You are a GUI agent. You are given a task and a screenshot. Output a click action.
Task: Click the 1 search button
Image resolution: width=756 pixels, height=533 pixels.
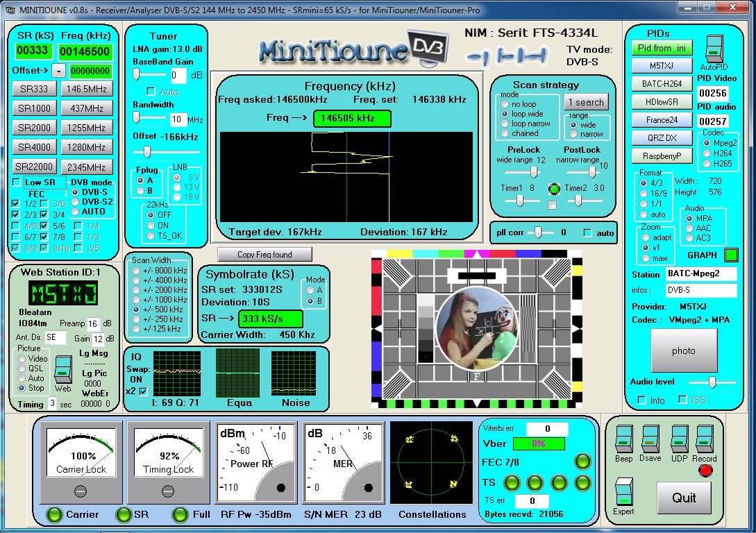click(x=586, y=102)
